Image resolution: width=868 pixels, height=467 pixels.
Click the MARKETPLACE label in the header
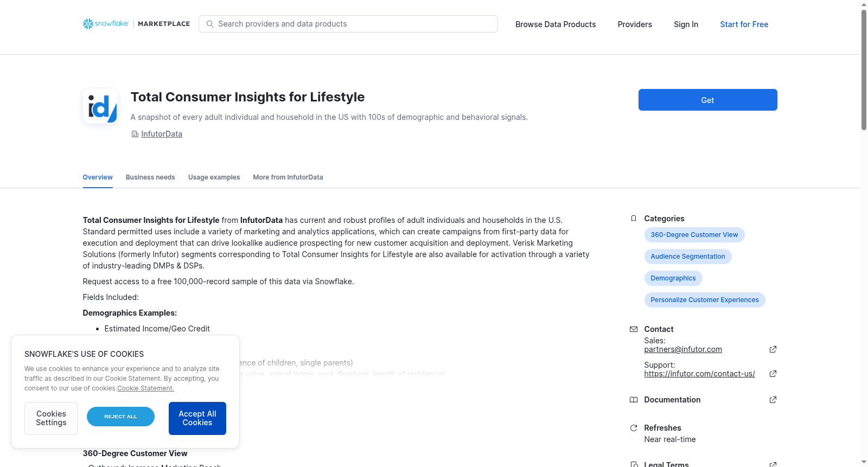pos(164,24)
